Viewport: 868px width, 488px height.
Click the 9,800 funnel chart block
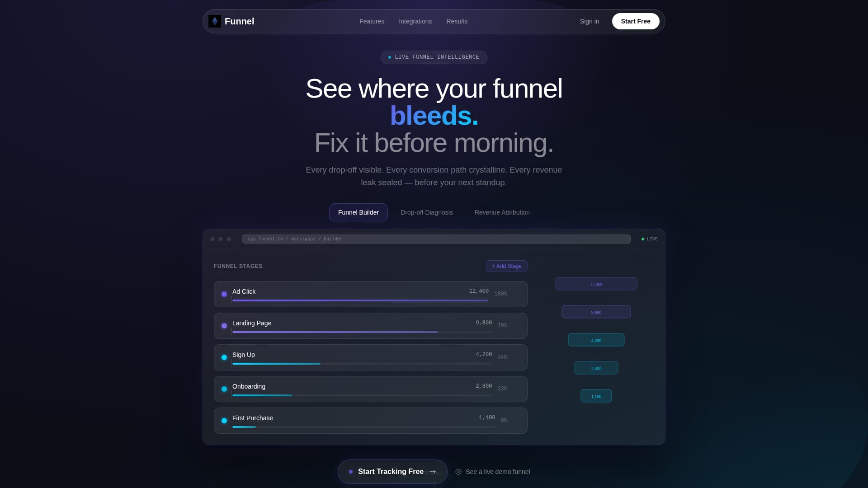(596, 312)
